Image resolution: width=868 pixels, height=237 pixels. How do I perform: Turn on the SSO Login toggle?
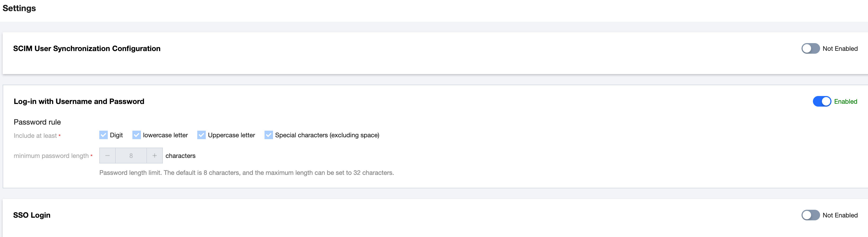coord(810,215)
